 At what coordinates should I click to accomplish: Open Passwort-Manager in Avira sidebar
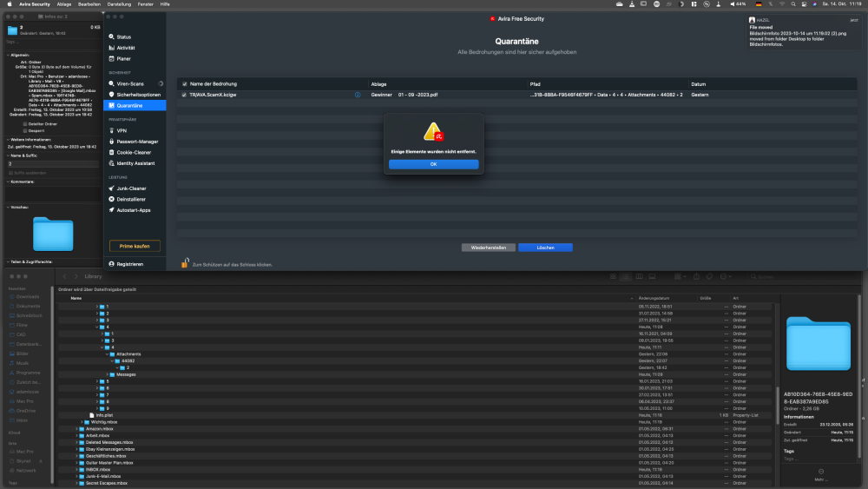click(137, 142)
